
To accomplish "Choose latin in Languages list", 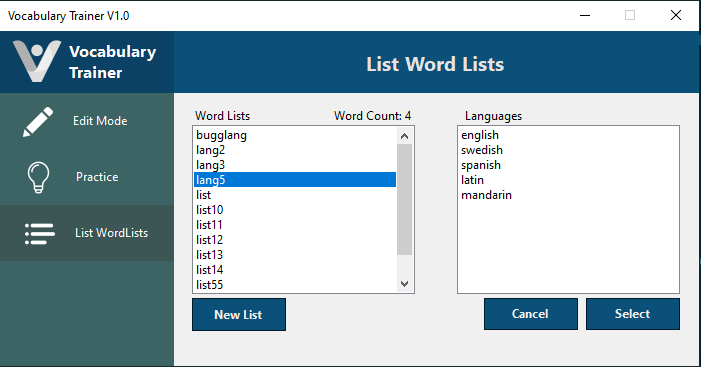I will [x=568, y=180].
